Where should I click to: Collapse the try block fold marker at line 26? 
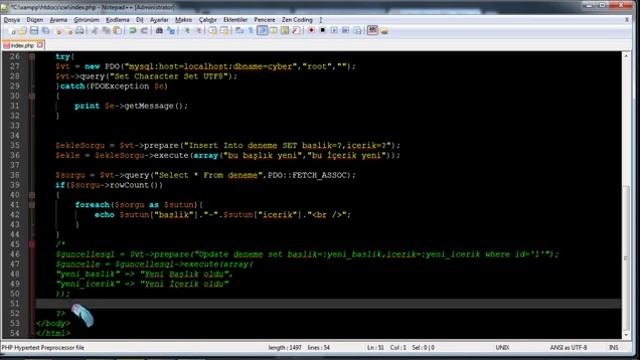[x=32, y=57]
